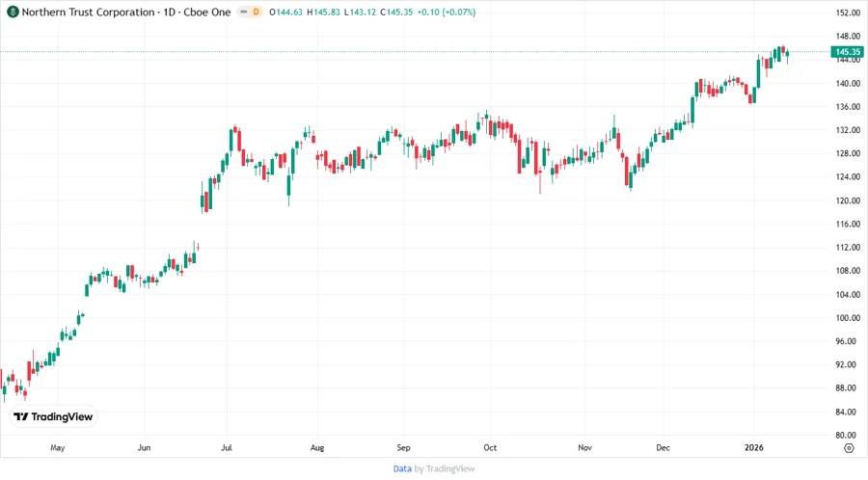The image size is (868, 480).
Task: Click the 'by TradingView' attribution text
Action: [444, 468]
